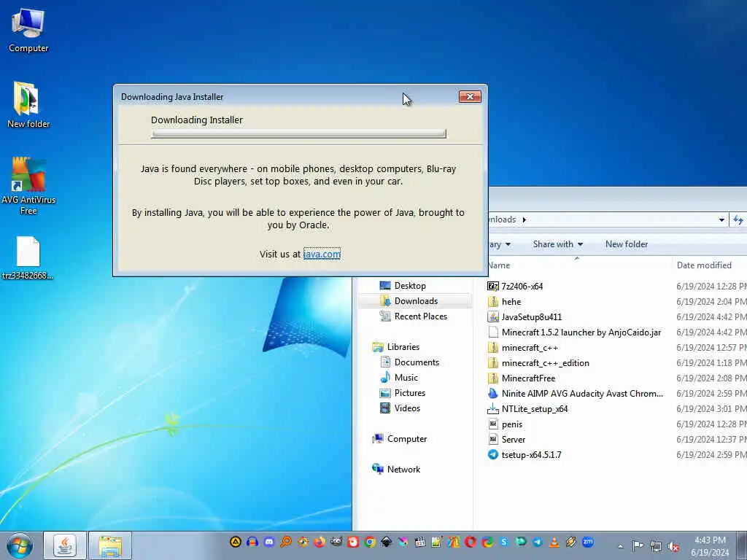747x560 pixels.
Task: Open the Computer desktop icon
Action: pos(28,31)
